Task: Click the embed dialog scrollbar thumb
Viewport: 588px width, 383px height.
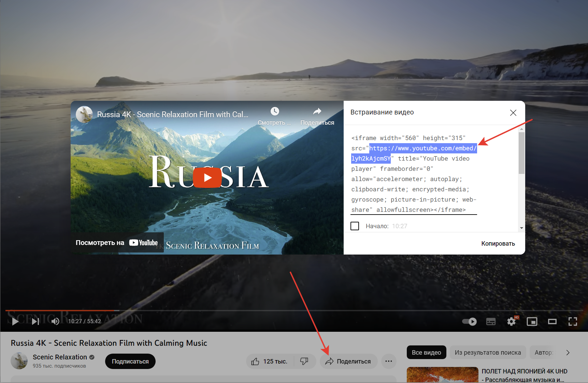Action: coord(521,153)
